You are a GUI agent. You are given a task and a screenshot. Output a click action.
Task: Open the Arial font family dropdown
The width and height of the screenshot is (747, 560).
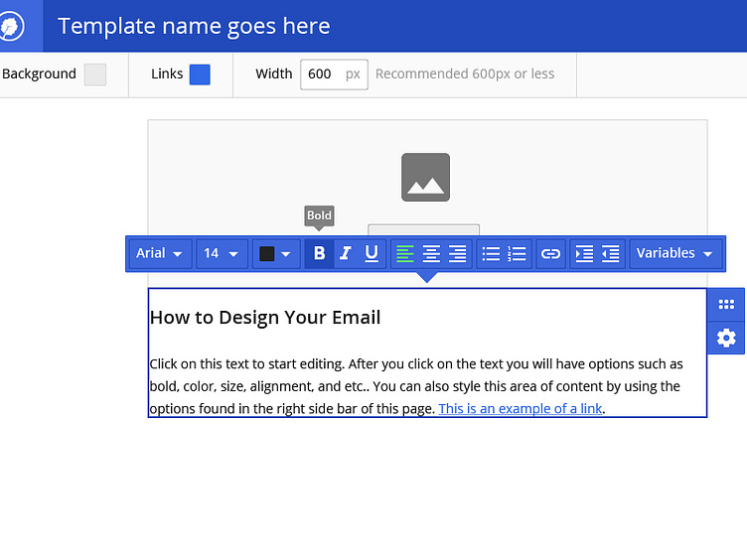(160, 254)
